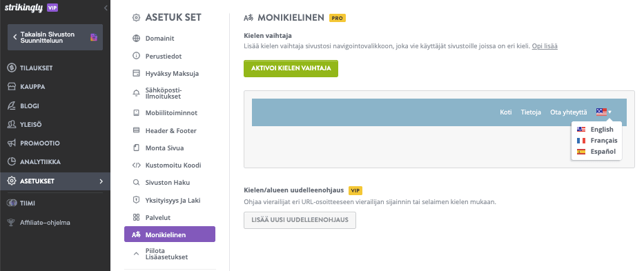Image resolution: width=644 pixels, height=271 pixels.
Task: Select the Domainit settings label
Action: 159,39
